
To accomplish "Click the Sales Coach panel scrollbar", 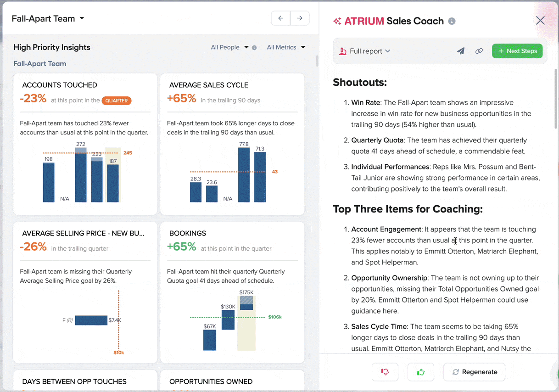I will click(557, 99).
